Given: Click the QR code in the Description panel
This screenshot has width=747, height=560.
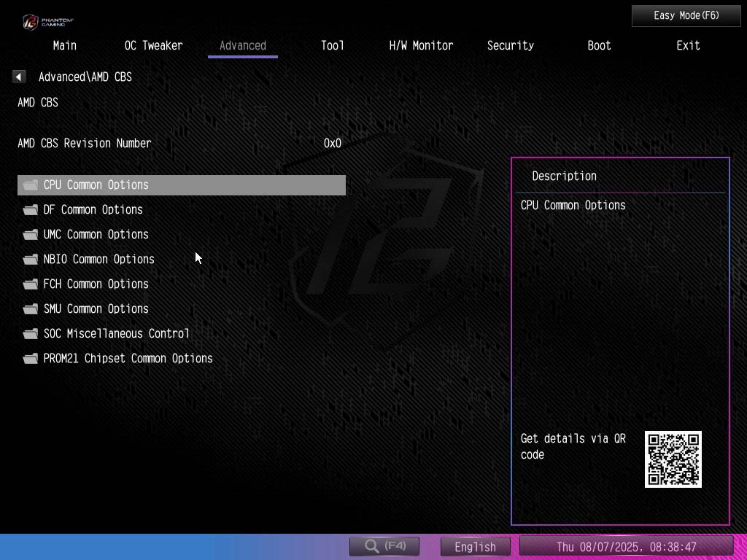Looking at the screenshot, I should tap(673, 459).
